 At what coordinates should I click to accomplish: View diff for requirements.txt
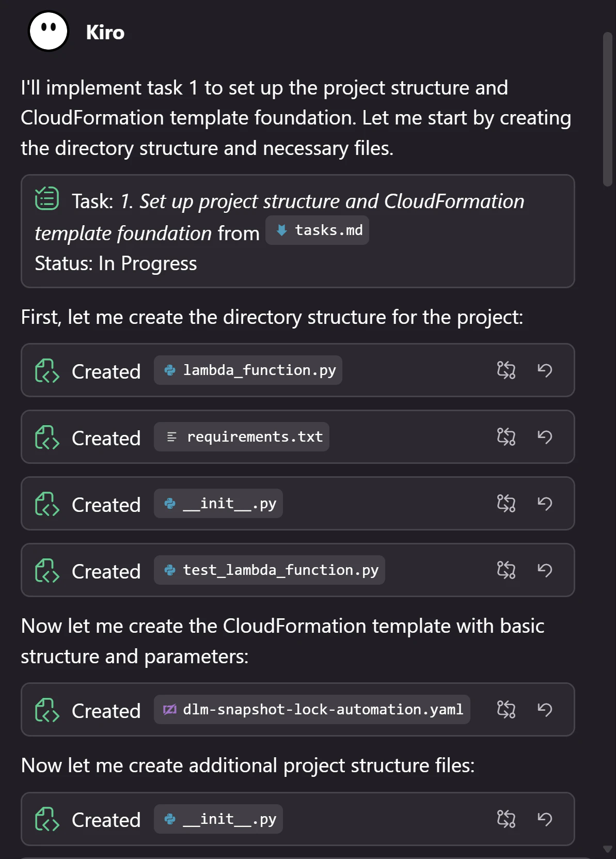(506, 436)
